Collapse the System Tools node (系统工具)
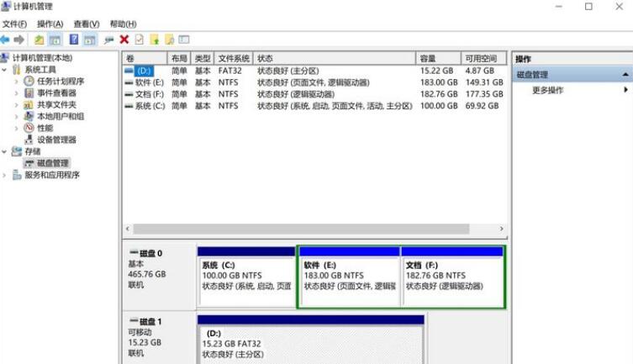The height and width of the screenshot is (364, 633). click(6, 70)
